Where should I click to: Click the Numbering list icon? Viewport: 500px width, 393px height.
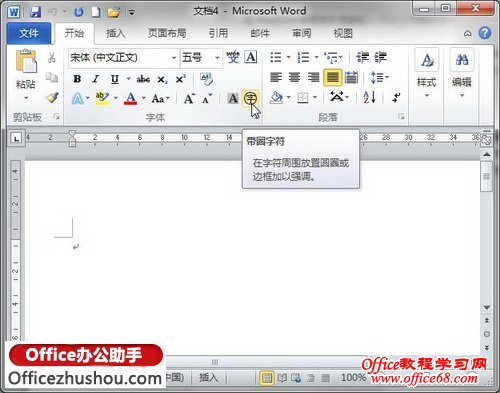click(x=303, y=57)
